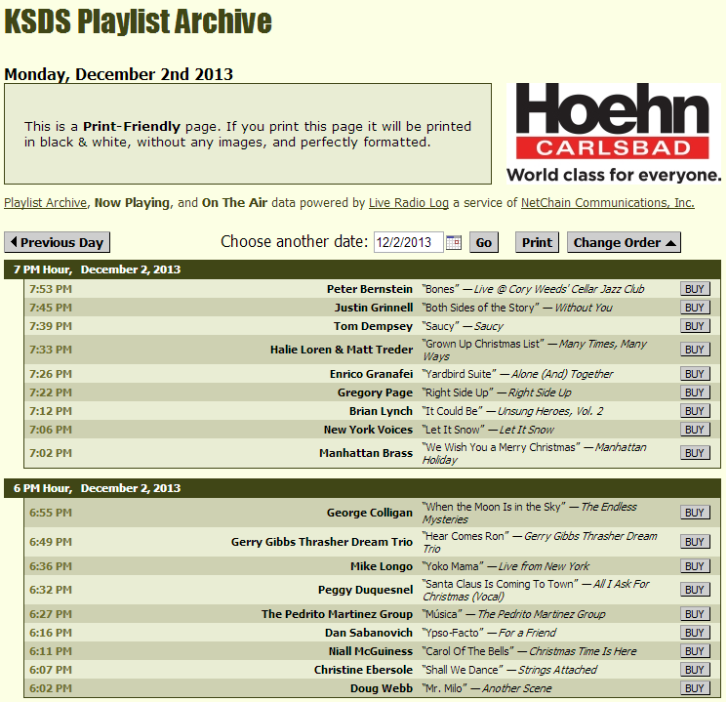The height and width of the screenshot is (702, 728).
Task: Go to the Previous Day playlist
Action: pos(58,242)
